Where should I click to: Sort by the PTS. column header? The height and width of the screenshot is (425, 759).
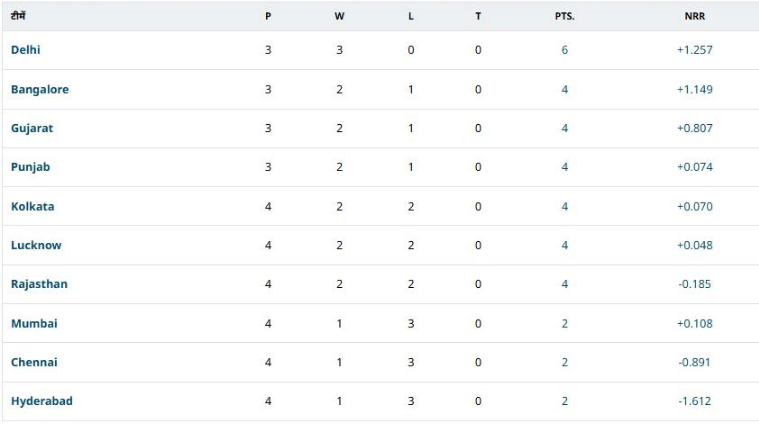tap(564, 16)
